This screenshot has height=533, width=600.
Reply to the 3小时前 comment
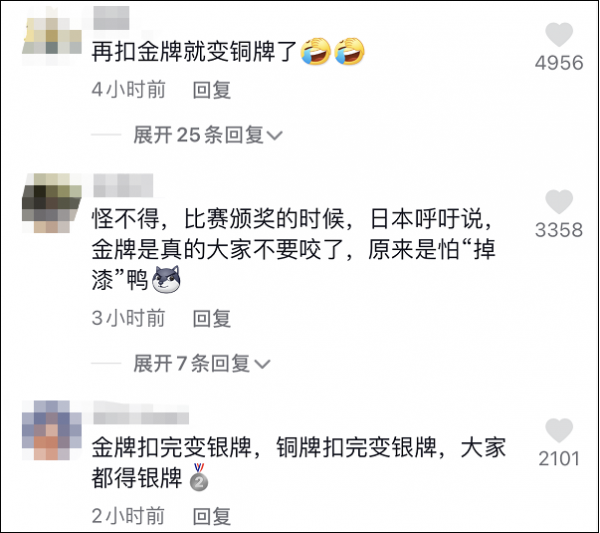[x=212, y=319]
